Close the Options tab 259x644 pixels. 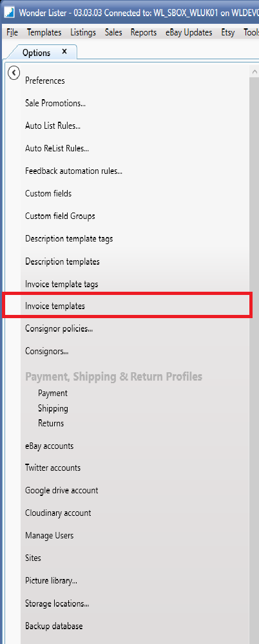(x=64, y=52)
